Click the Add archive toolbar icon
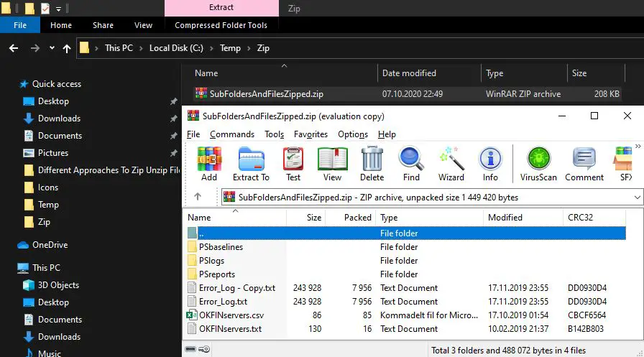 pyautogui.click(x=209, y=164)
